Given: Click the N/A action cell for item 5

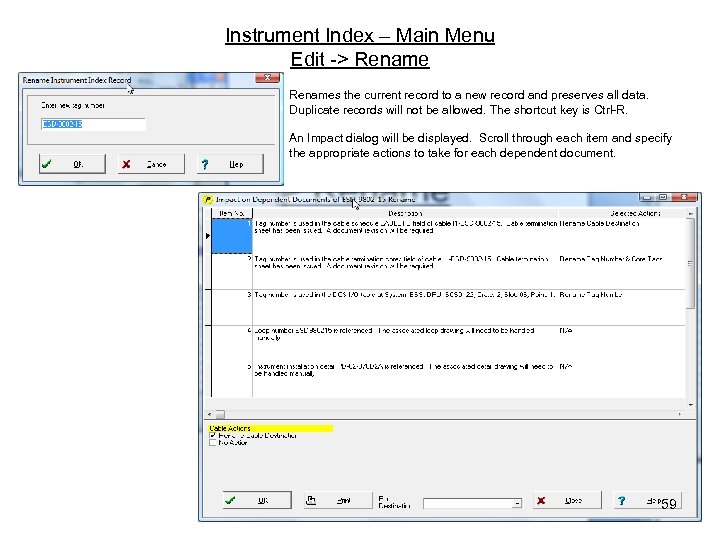Looking at the screenshot, I should click(565, 366).
